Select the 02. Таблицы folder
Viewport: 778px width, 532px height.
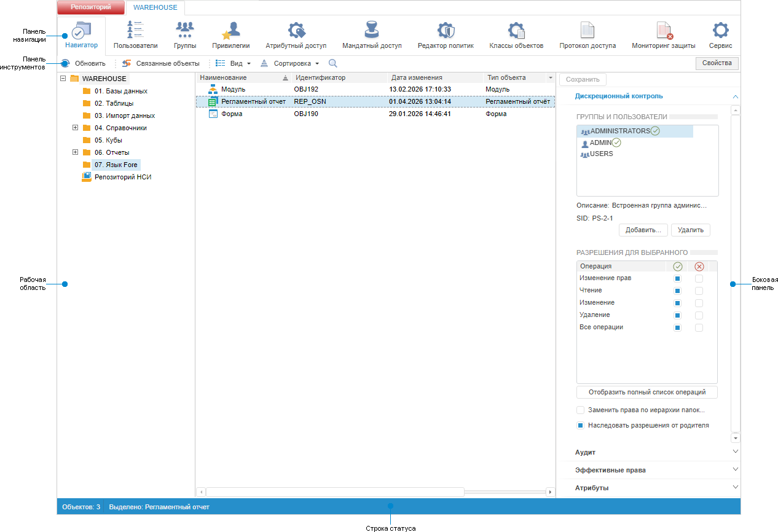(114, 103)
